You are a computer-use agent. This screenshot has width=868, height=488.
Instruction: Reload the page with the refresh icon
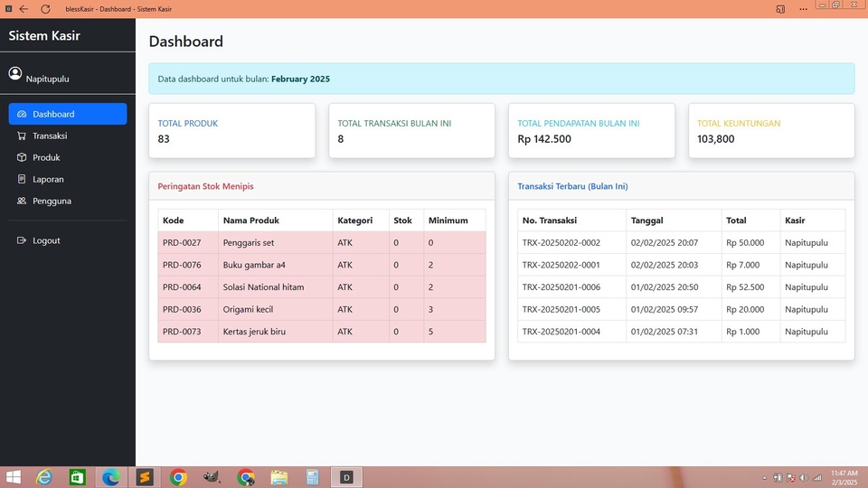coord(45,8)
